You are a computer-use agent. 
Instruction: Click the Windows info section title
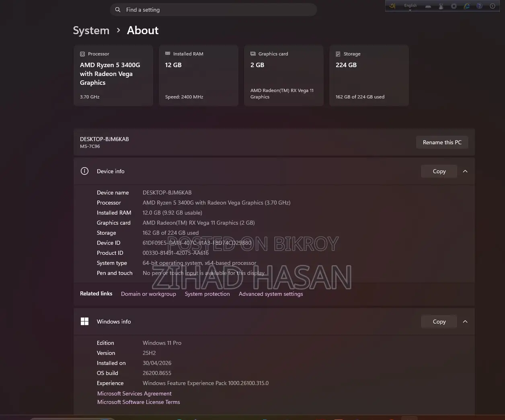tap(114, 322)
